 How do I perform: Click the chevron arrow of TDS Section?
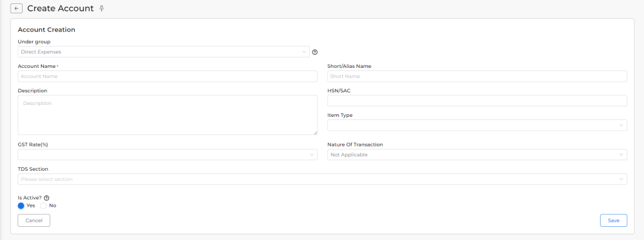pyautogui.click(x=621, y=179)
